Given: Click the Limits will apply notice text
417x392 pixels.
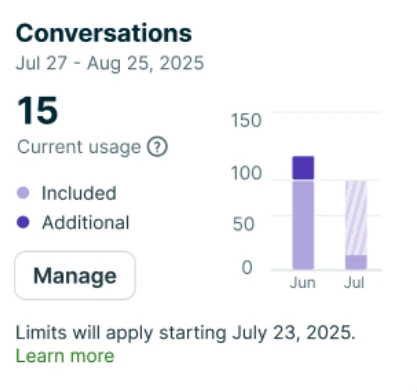Looking at the screenshot, I should click(x=185, y=333).
